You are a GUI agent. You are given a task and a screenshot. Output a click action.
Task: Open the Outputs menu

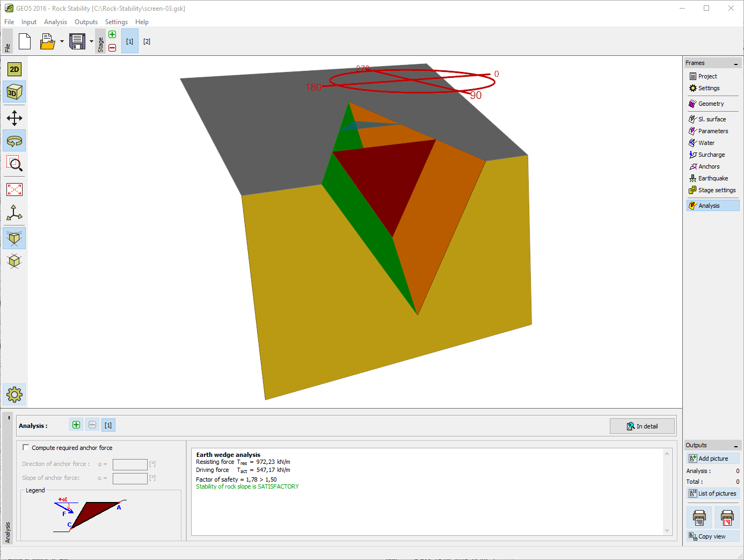point(86,22)
